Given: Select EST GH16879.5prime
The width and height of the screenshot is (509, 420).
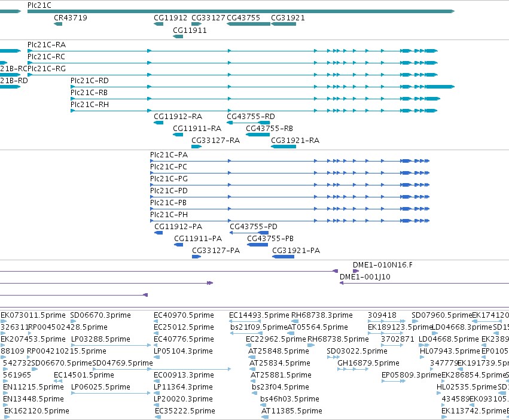Looking at the screenshot, I should click(x=368, y=363).
